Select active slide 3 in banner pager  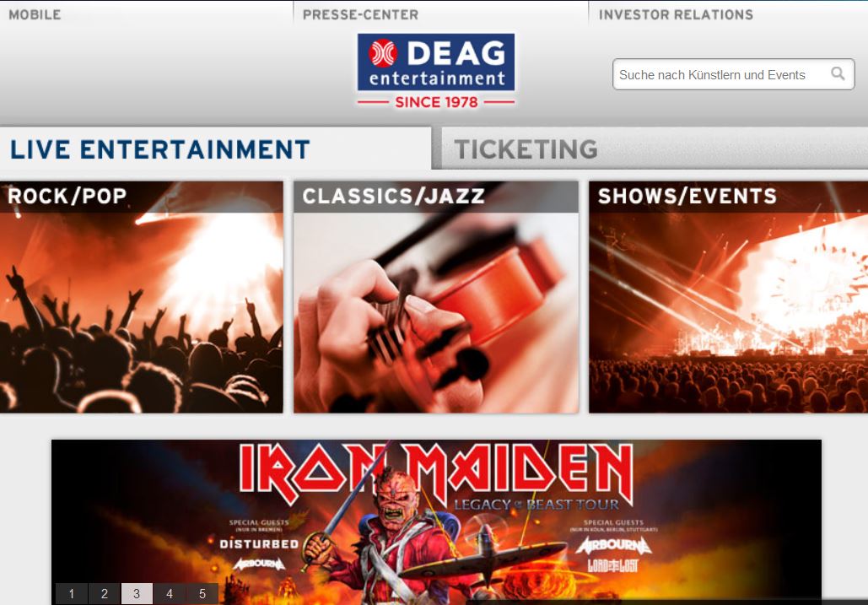(x=137, y=594)
